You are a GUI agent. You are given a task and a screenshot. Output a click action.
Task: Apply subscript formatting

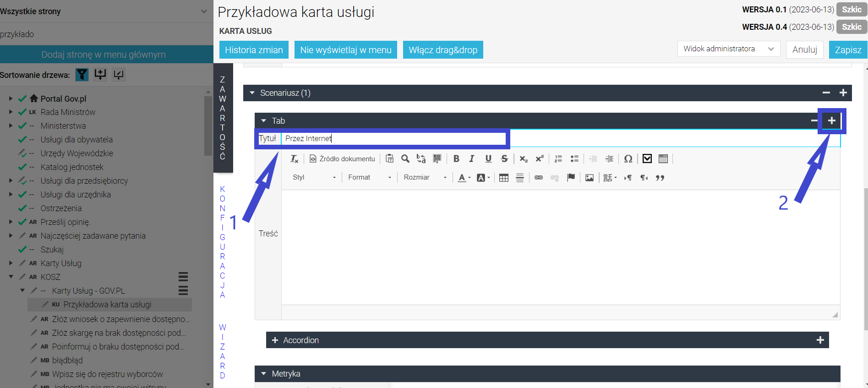524,158
